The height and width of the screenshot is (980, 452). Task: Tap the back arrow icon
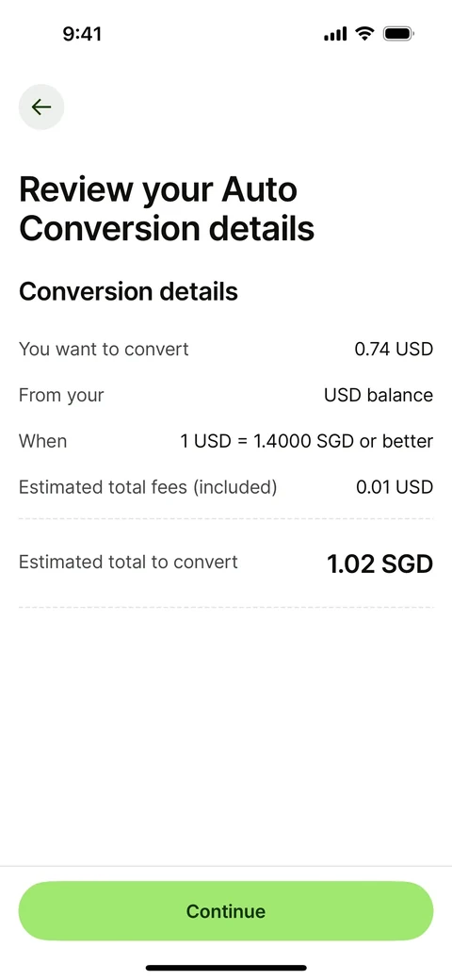41,106
